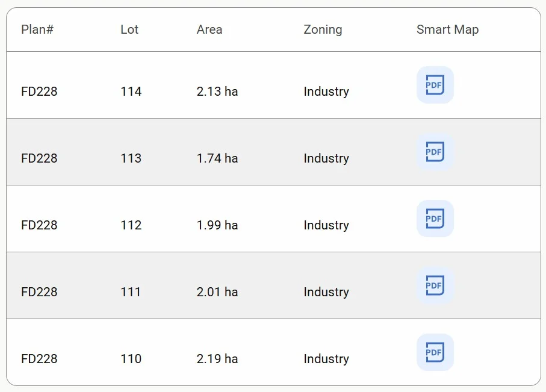Click the 1.74 ha area value
Screen dimensions: 546x392
(217, 158)
